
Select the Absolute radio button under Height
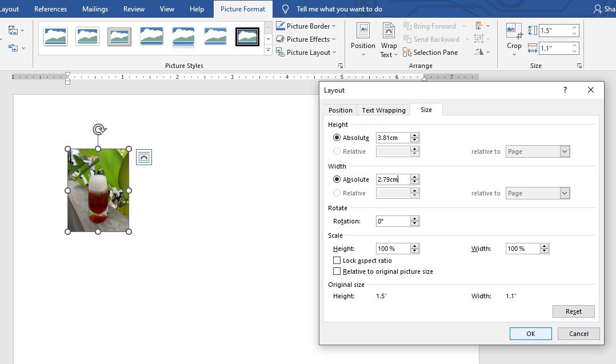pos(337,138)
